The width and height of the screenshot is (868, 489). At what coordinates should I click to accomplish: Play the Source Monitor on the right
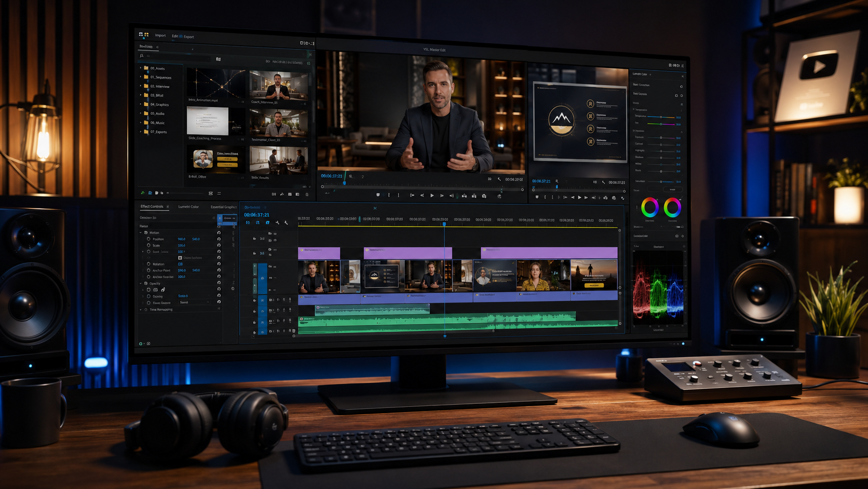coord(579,197)
